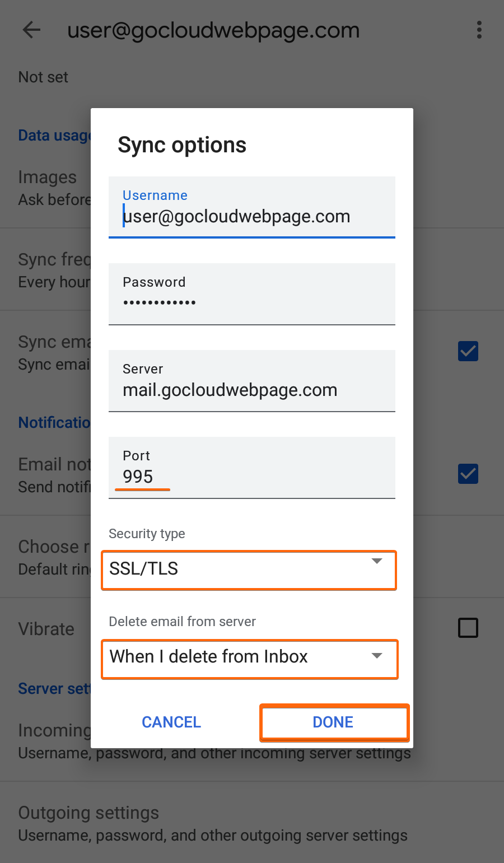Tap the user@gocloudwebpage.com title in the header

pos(213,30)
